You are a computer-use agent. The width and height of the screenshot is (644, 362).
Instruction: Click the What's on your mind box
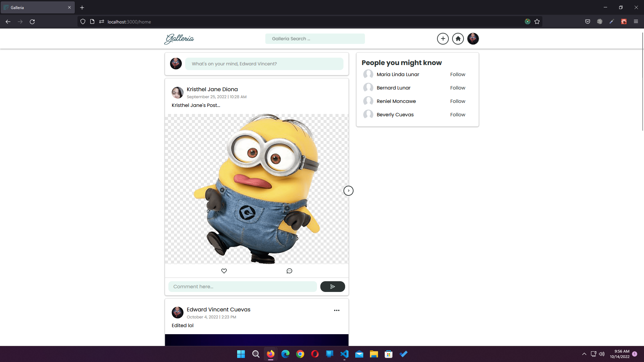click(x=264, y=64)
